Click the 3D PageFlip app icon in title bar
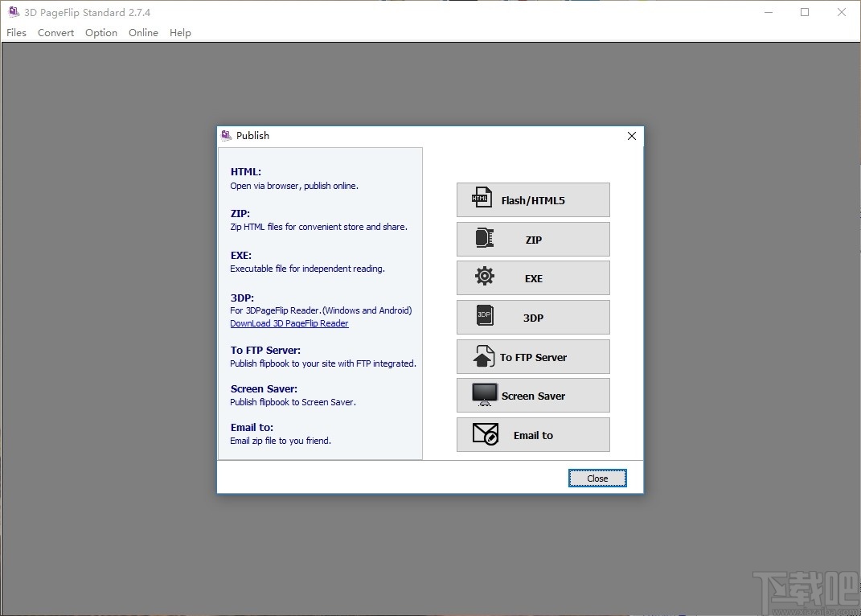The image size is (861, 616). [14, 12]
